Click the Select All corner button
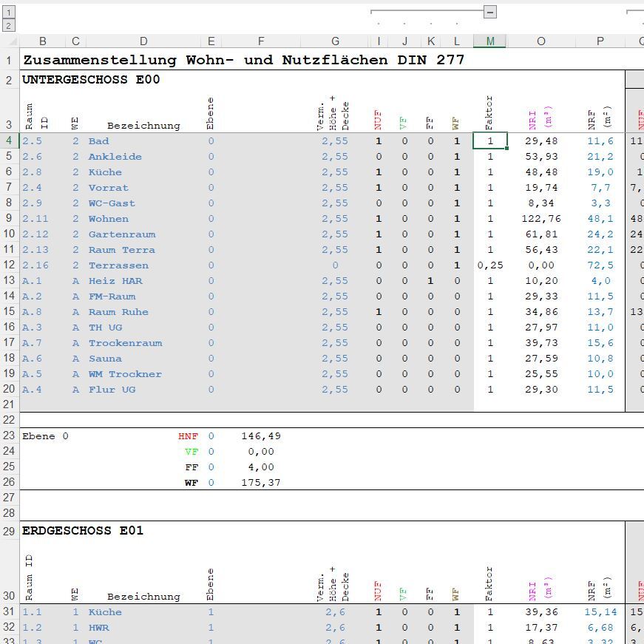Viewport: 644px width, 644px height. click(x=9, y=41)
